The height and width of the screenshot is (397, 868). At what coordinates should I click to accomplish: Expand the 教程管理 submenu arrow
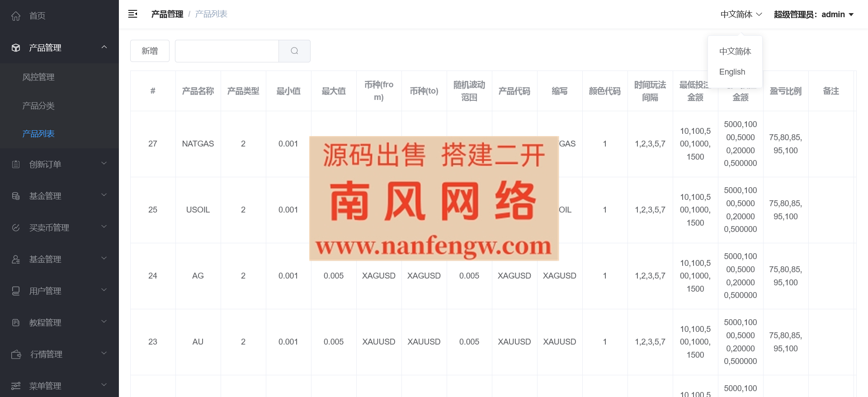tap(104, 322)
